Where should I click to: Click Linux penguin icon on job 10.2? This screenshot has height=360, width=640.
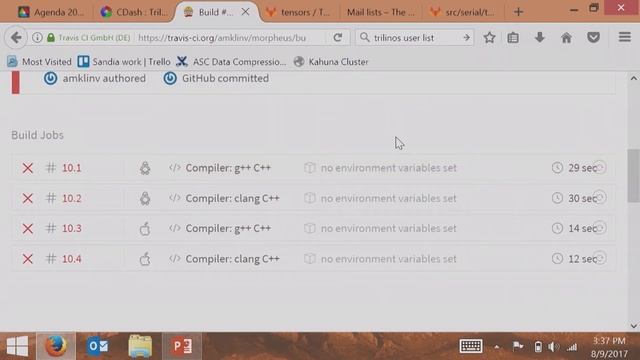(x=145, y=198)
